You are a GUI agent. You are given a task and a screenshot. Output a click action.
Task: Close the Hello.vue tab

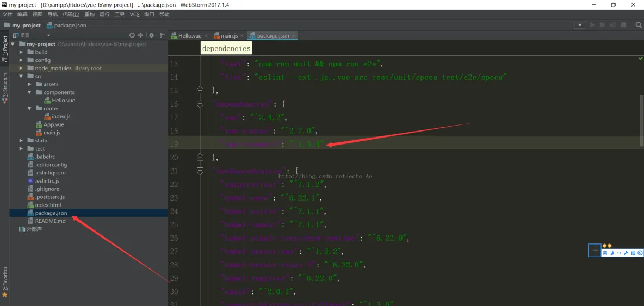pos(206,36)
